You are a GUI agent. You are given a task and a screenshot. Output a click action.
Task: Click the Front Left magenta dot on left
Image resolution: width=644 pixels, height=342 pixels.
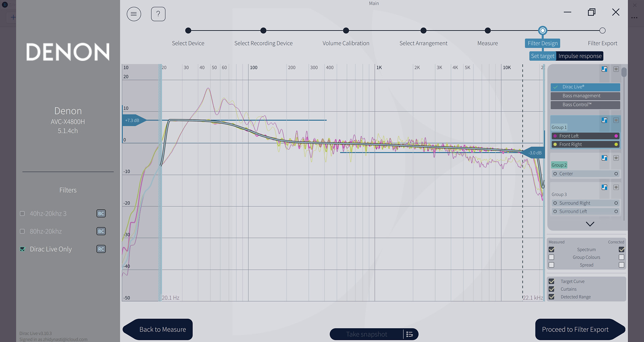555,136
